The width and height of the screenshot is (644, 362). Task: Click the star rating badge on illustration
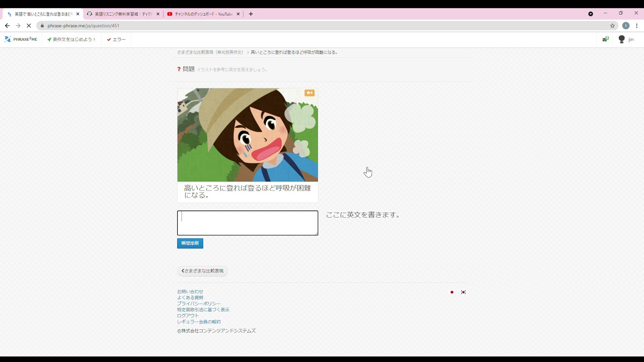tap(309, 93)
